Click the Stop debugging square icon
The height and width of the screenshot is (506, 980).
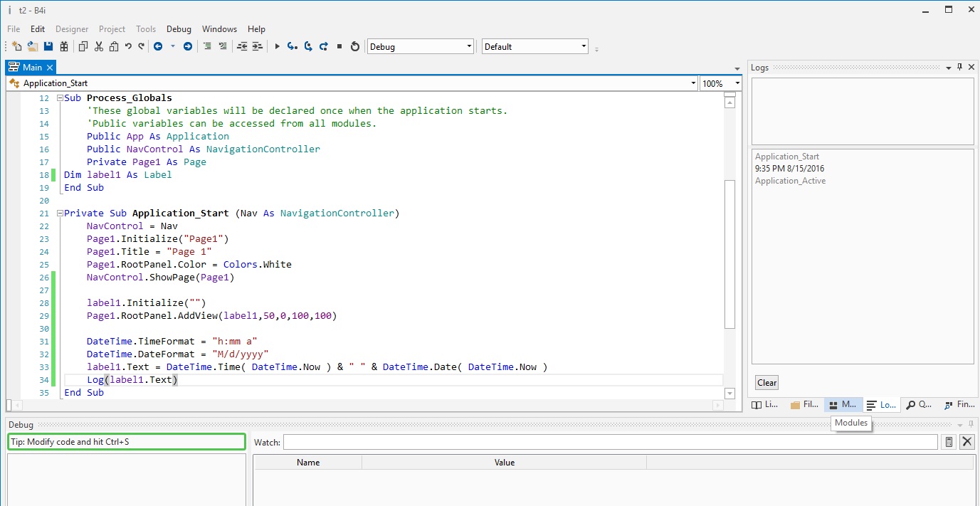click(x=339, y=47)
